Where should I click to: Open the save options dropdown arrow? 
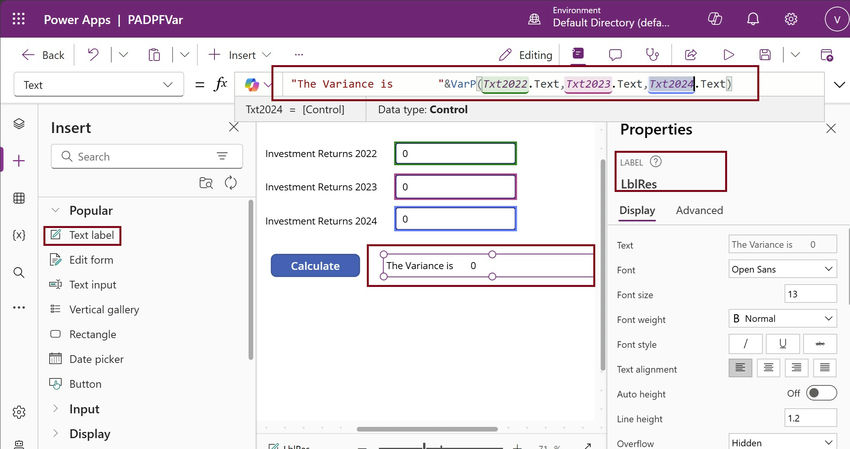click(795, 54)
